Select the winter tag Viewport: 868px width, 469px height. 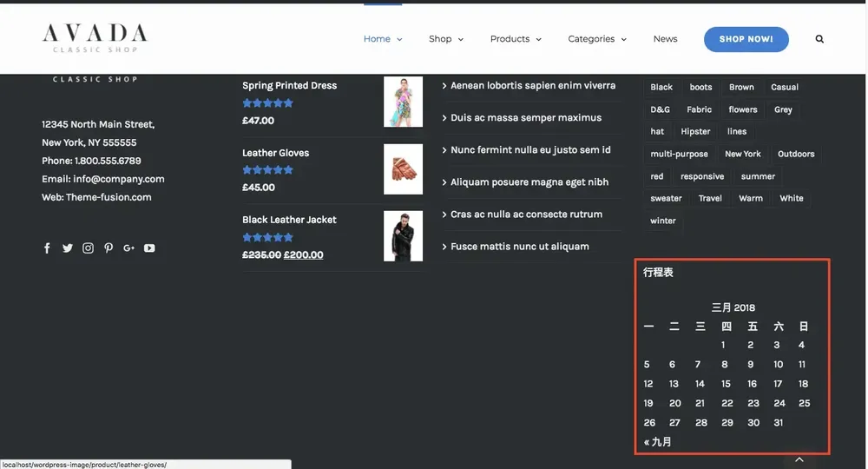[663, 221]
